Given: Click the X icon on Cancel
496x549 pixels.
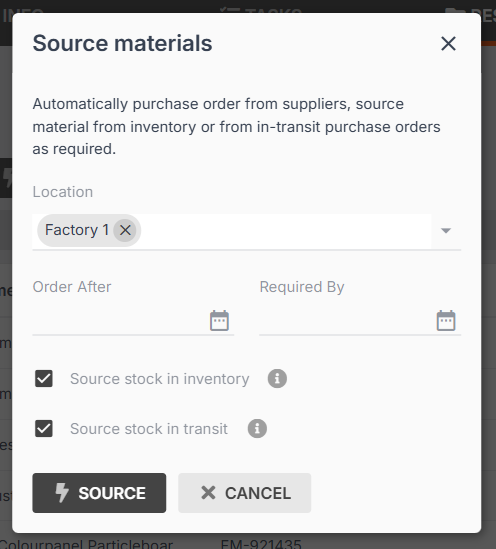Looking at the screenshot, I should [x=208, y=493].
